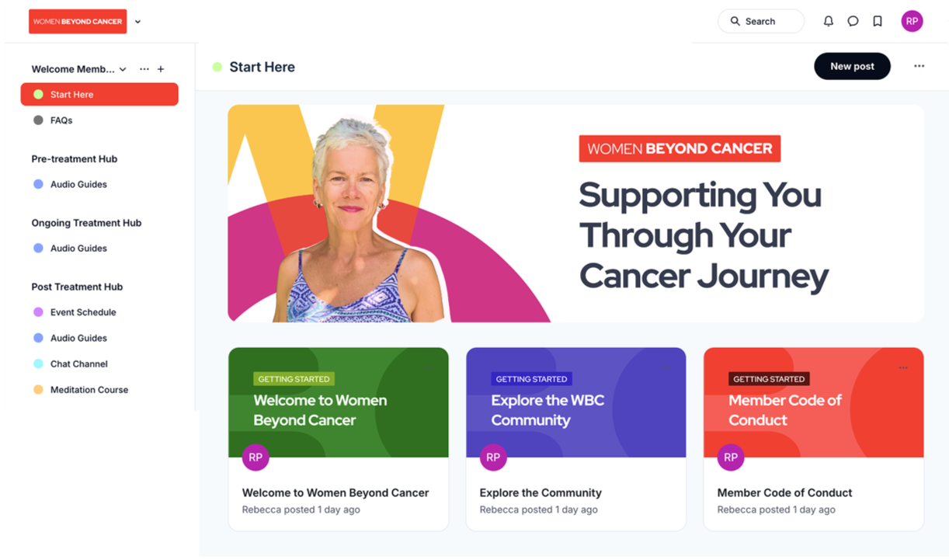
Task: Open the bookmarks icon in the header
Action: pyautogui.click(x=878, y=22)
